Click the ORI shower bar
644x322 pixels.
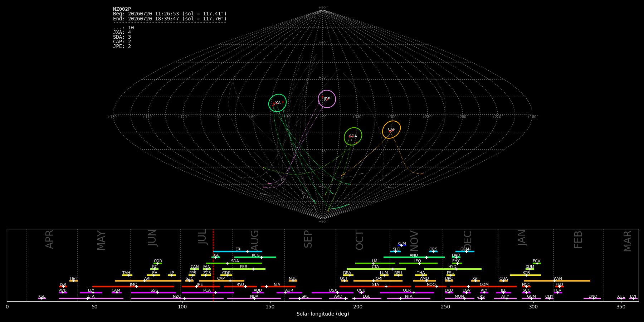coord(378,281)
